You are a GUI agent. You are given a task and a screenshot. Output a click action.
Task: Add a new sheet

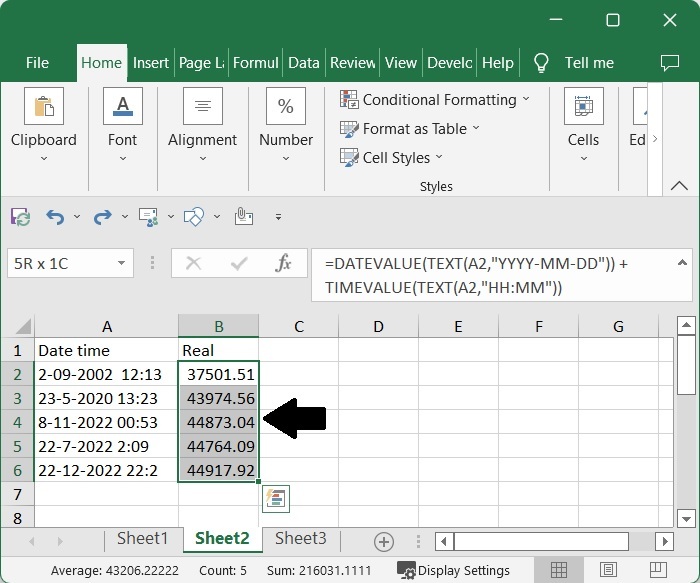(x=384, y=541)
